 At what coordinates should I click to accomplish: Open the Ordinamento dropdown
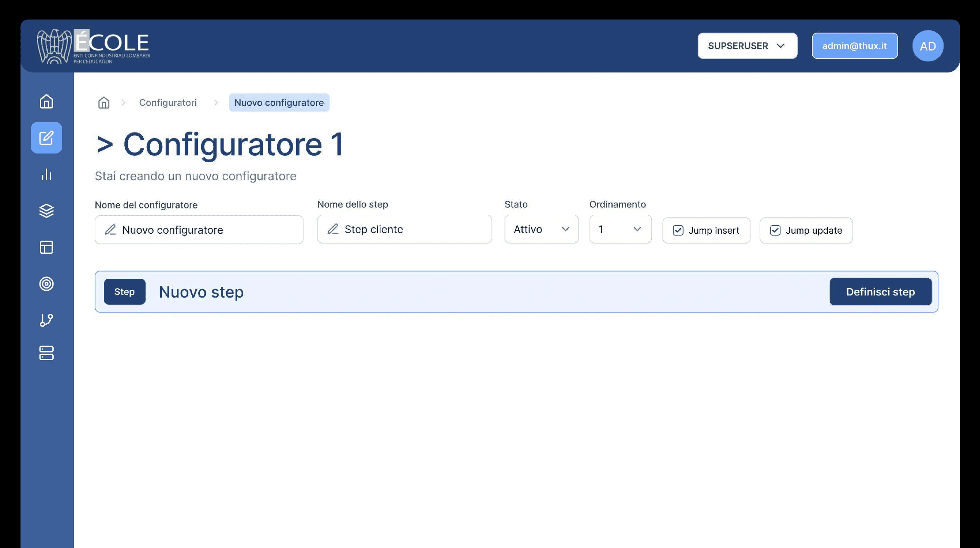[620, 229]
